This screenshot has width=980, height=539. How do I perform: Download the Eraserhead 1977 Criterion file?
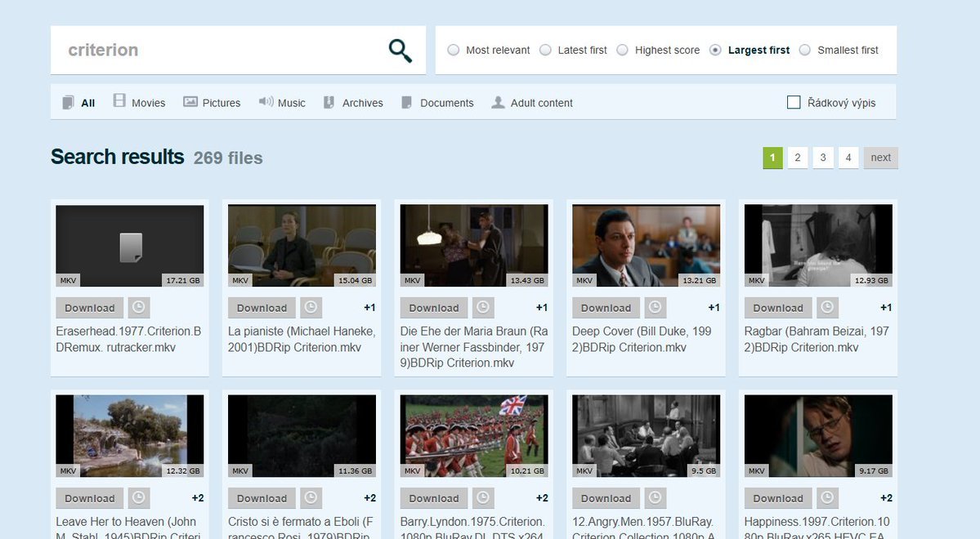click(x=90, y=308)
